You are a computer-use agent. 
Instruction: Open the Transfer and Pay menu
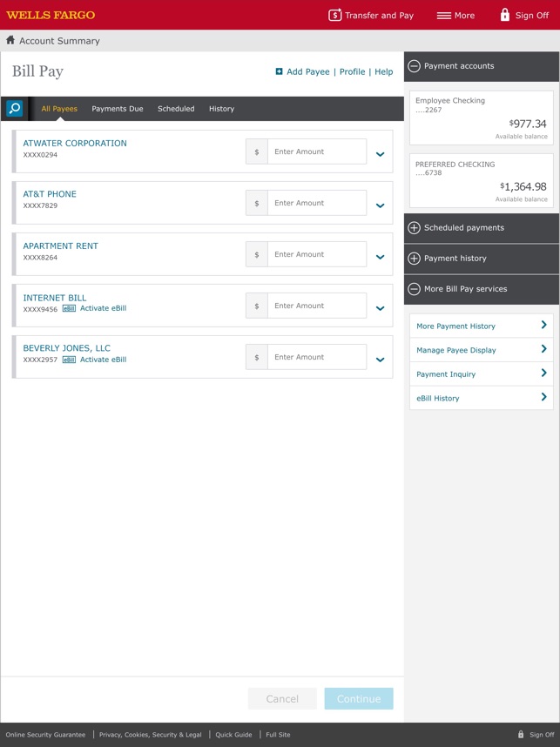[380, 16]
